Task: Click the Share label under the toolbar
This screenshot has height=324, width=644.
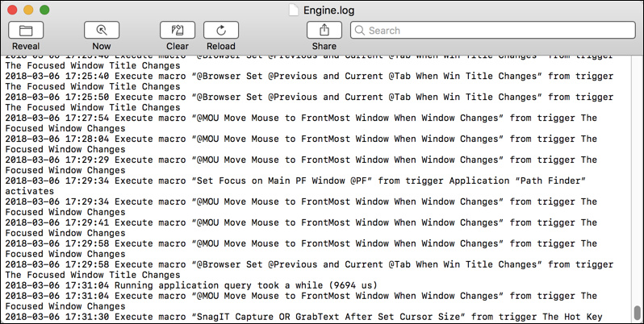Action: pyautogui.click(x=324, y=47)
